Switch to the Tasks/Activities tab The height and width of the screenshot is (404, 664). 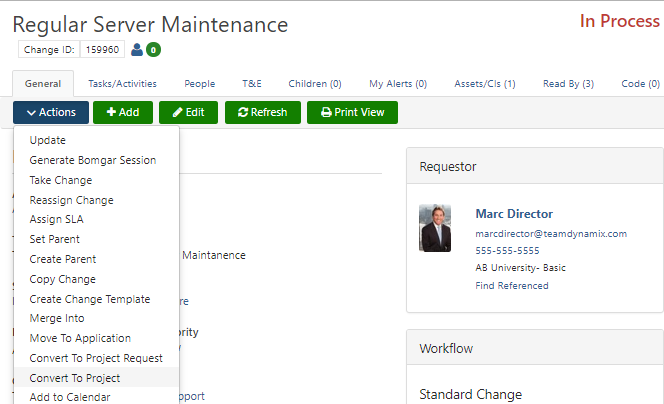coord(121,84)
